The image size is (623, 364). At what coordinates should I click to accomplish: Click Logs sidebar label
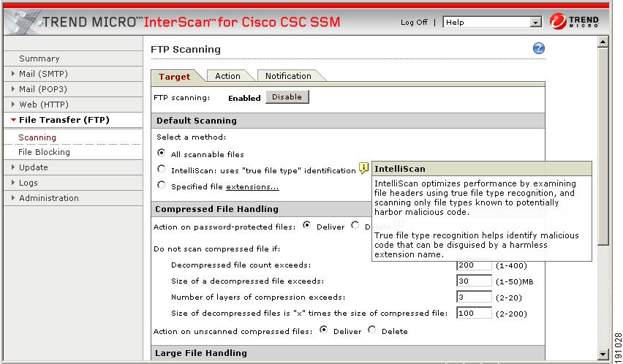tap(29, 183)
